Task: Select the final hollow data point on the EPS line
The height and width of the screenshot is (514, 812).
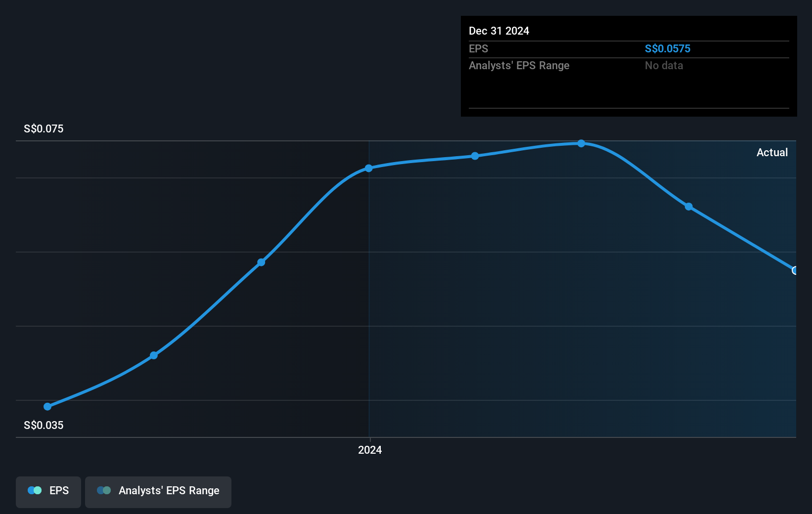Action: click(795, 270)
